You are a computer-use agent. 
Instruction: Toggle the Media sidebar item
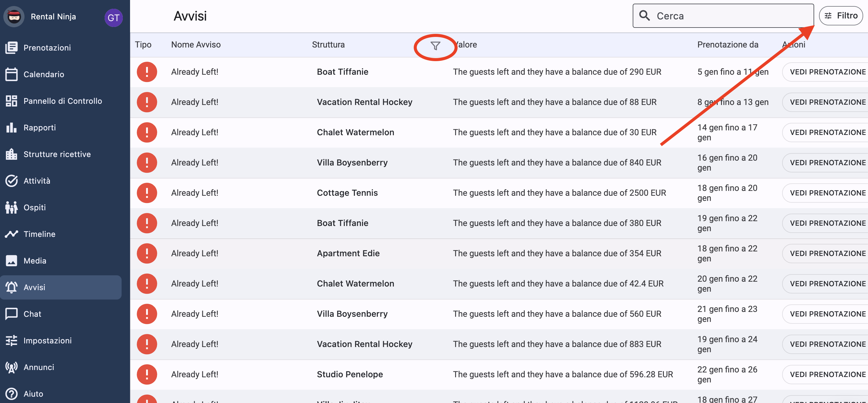pos(34,260)
